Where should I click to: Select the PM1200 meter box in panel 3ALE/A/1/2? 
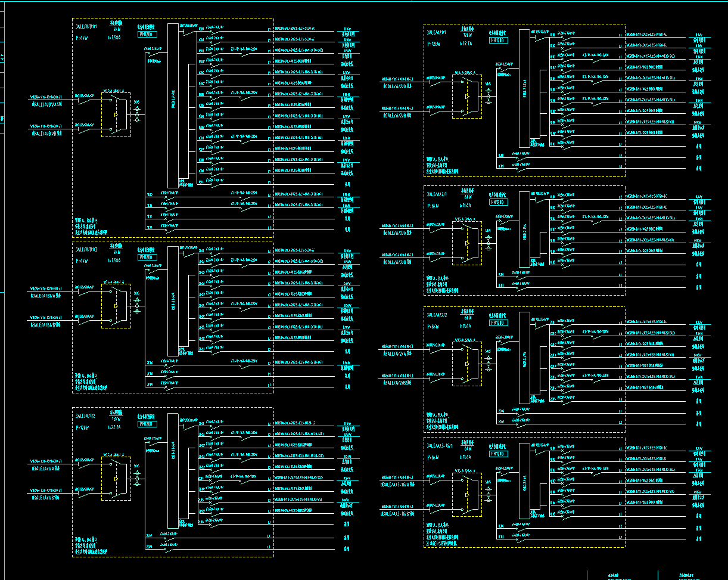pyautogui.click(x=147, y=424)
